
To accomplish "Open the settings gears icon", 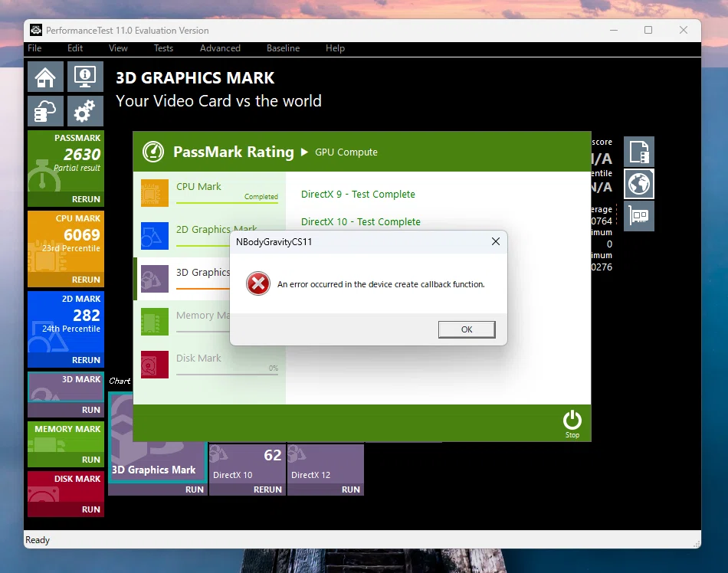I will [85, 111].
